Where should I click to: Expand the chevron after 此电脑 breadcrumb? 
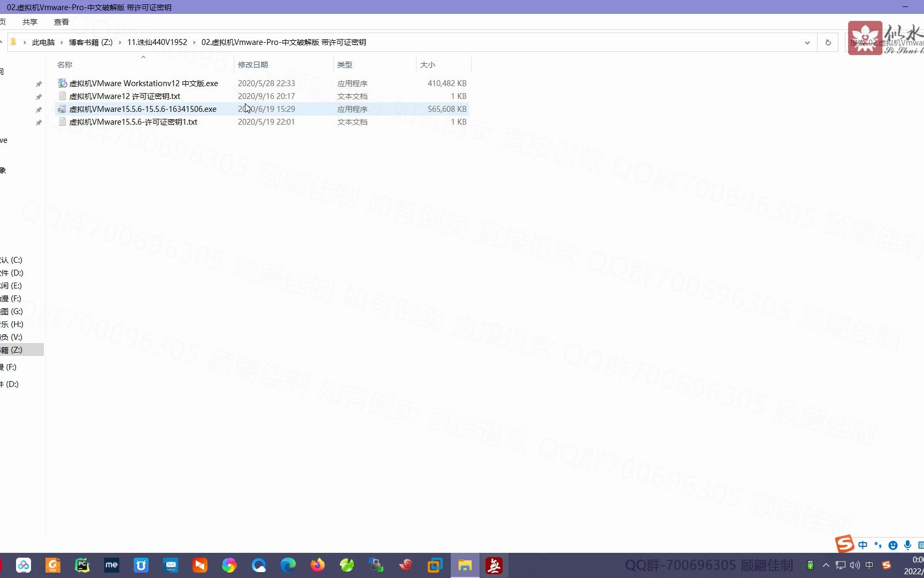61,42
